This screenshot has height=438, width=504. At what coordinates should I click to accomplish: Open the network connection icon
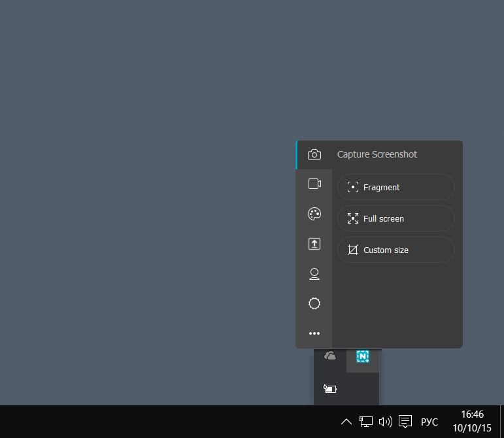pyautogui.click(x=366, y=422)
